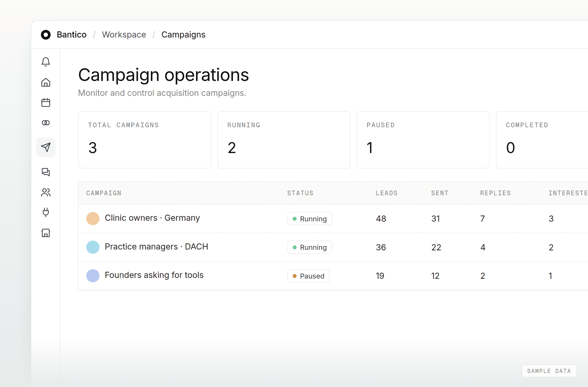Sort by Sent column header

coord(440,193)
